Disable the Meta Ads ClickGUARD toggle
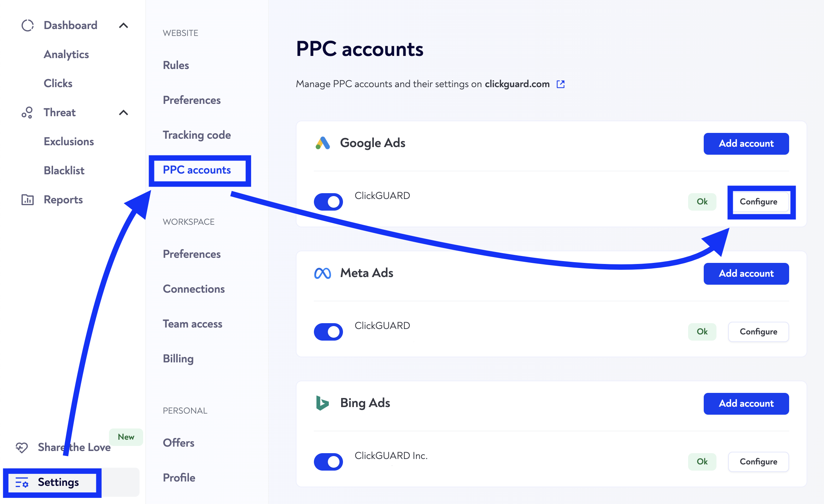Screen dimensions: 824x504 328,332
